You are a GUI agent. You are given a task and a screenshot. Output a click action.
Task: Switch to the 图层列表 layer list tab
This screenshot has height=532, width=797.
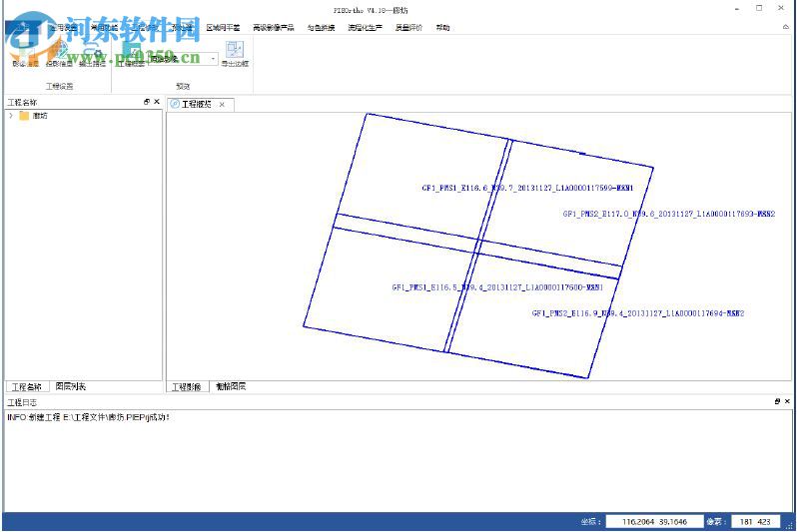point(71,386)
